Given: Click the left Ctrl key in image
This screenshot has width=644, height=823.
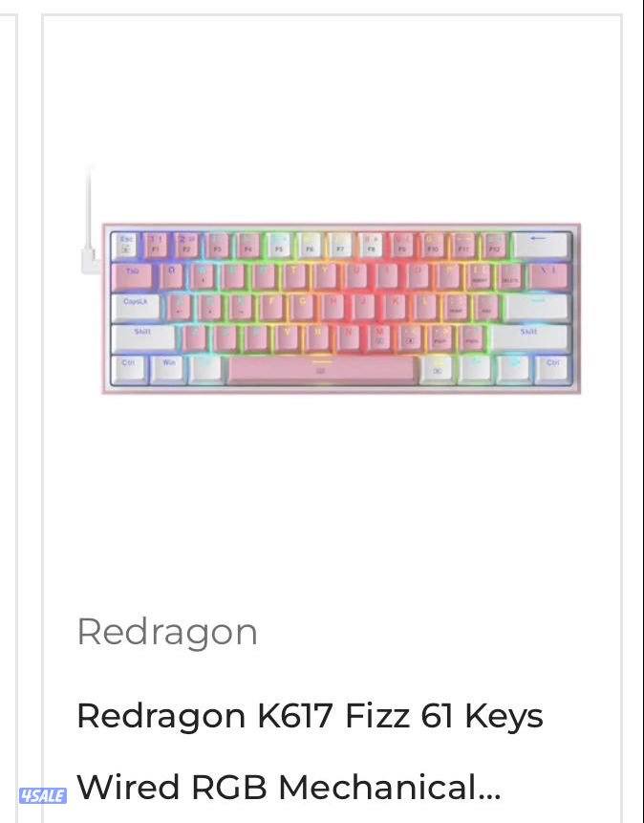Looking at the screenshot, I should [129, 368].
